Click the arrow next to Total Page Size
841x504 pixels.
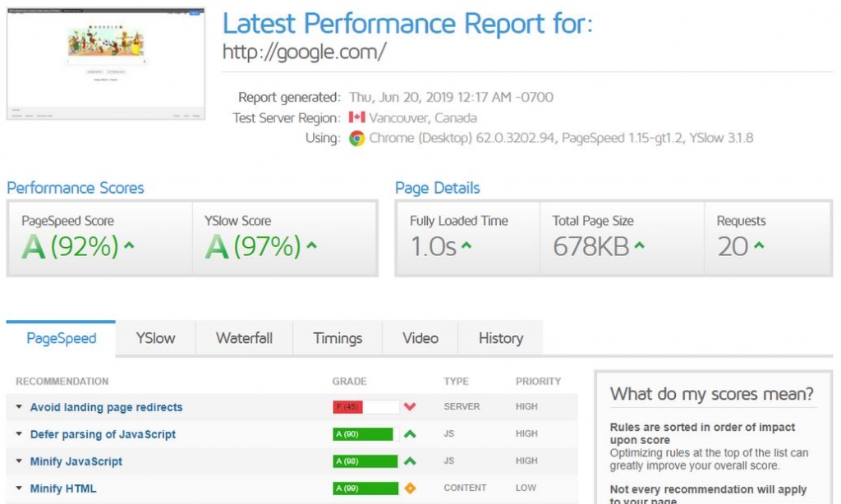point(640,246)
